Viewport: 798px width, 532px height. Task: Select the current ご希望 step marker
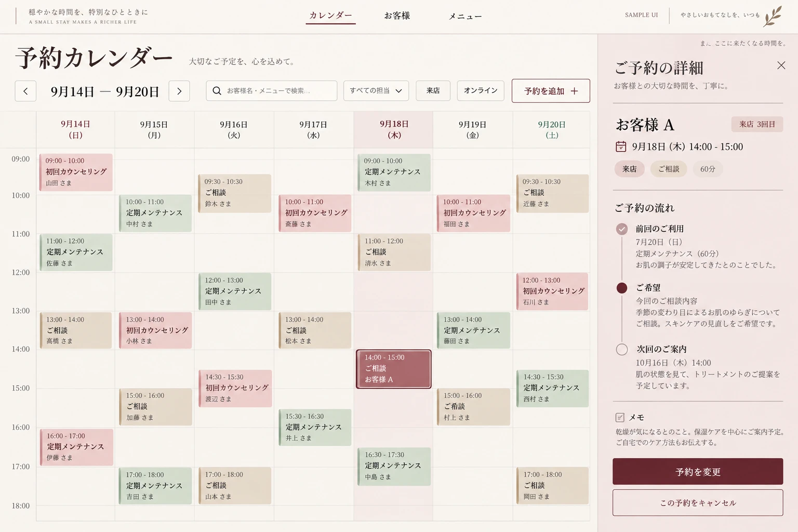(621, 288)
